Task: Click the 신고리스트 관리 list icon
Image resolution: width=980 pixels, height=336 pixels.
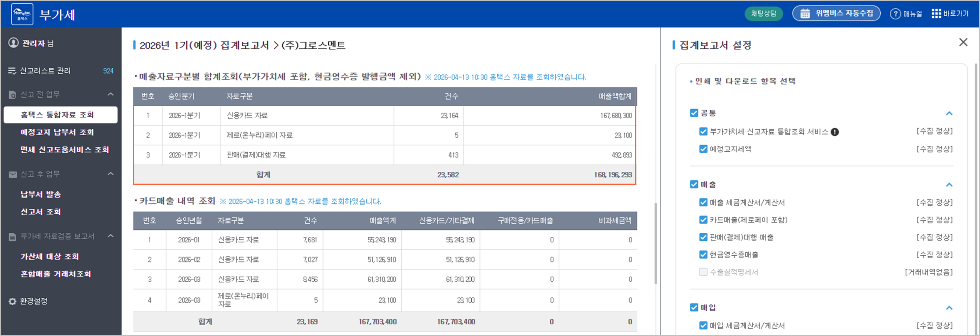Action: tap(12, 71)
